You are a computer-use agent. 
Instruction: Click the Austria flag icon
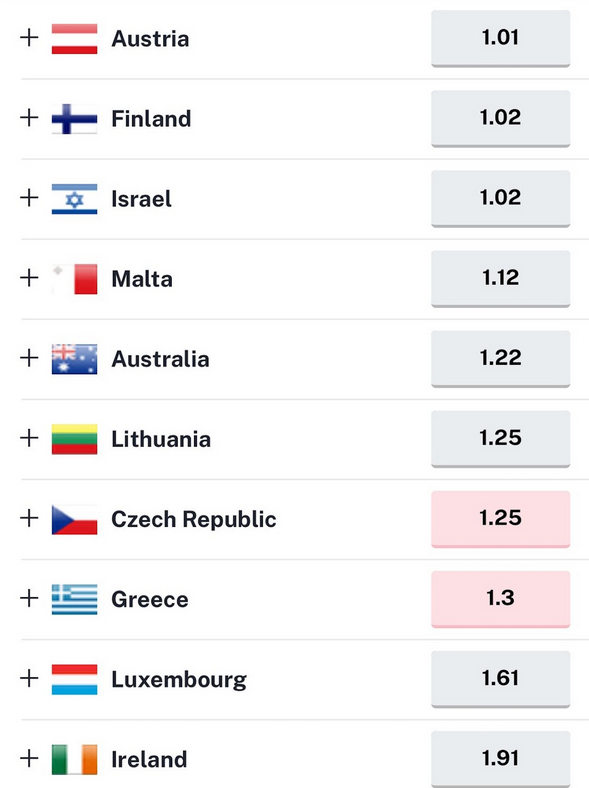click(74, 39)
